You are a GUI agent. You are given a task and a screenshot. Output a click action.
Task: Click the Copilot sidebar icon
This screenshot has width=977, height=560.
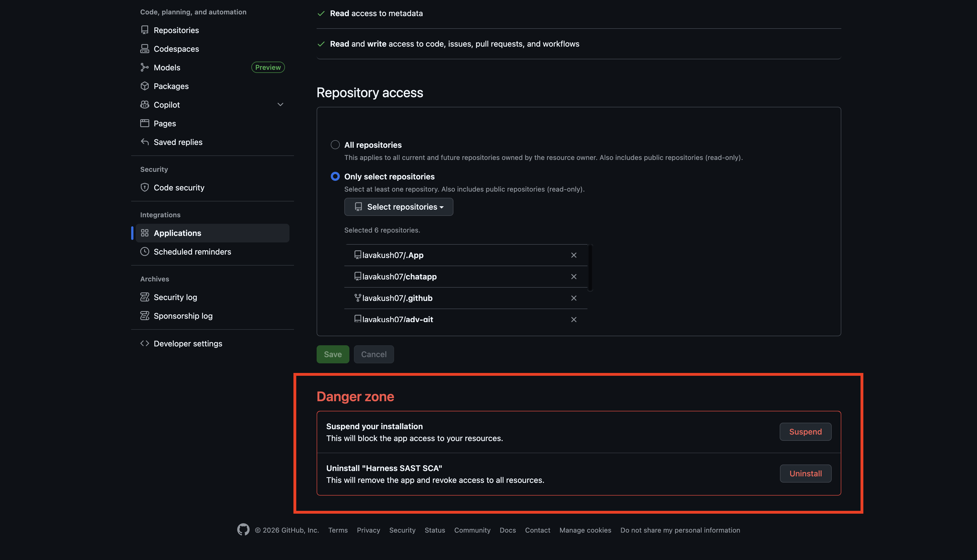145,104
